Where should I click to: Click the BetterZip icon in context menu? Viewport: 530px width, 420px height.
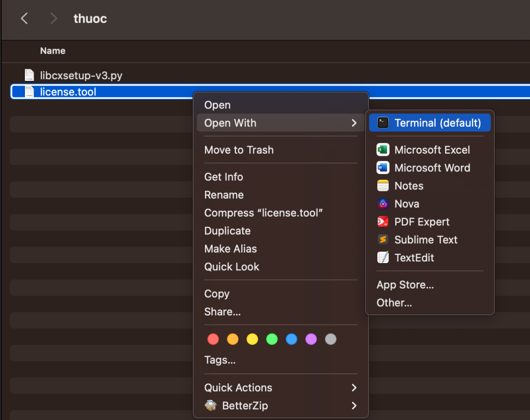[211, 405]
